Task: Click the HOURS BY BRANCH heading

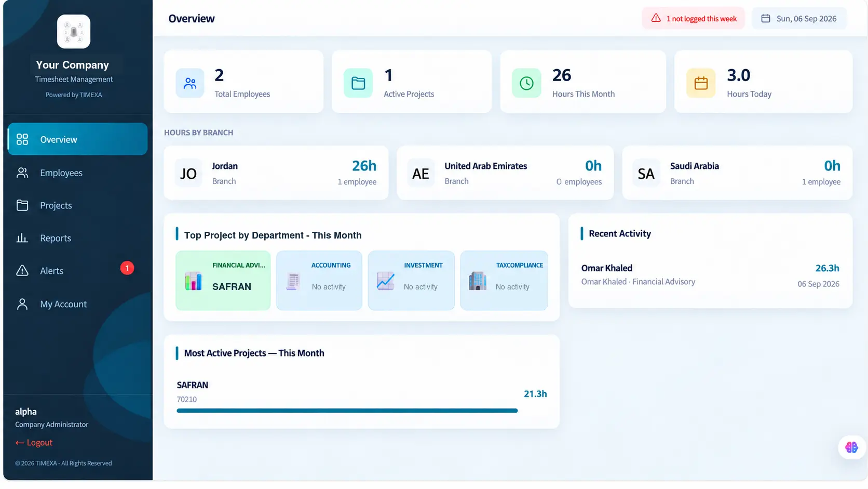Action: click(x=199, y=133)
